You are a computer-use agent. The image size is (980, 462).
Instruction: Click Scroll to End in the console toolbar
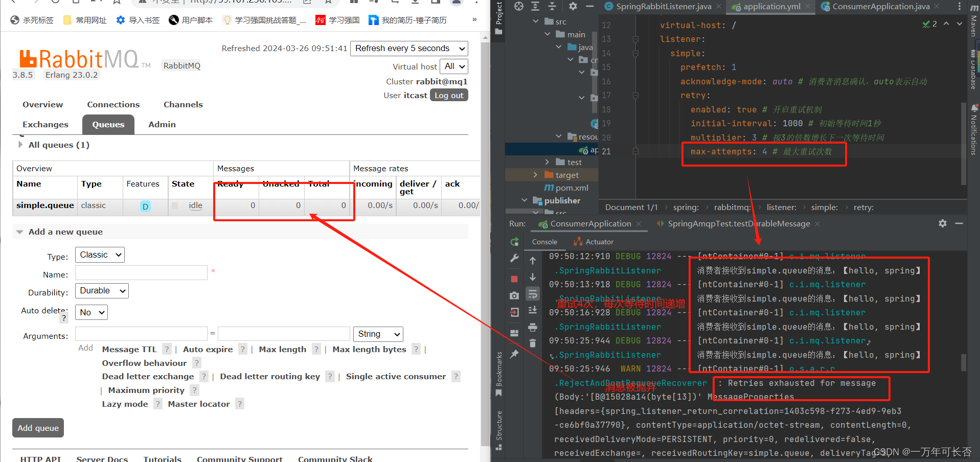(533, 310)
